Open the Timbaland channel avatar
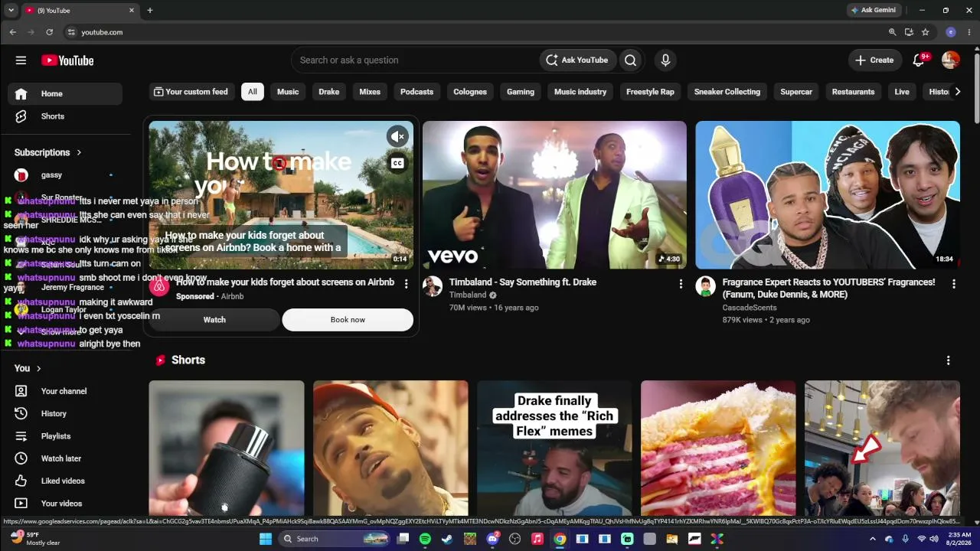The width and height of the screenshot is (980, 551). click(433, 287)
